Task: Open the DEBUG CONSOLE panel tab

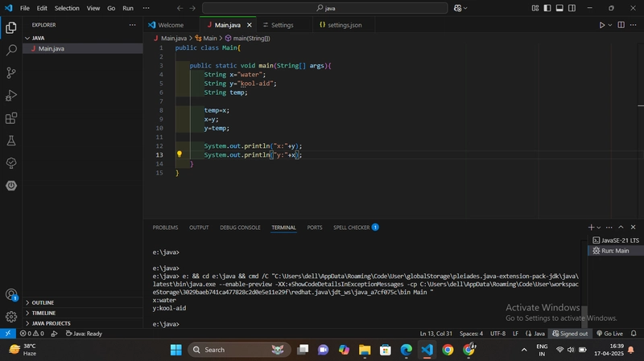Action: tap(240, 228)
